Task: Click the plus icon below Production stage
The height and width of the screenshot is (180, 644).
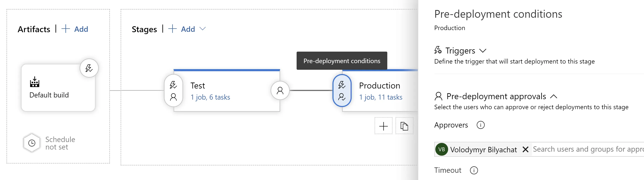Action: [x=383, y=126]
